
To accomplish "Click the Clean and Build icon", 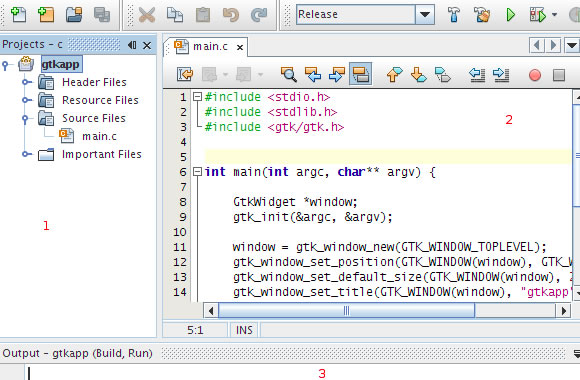I will tap(482, 15).
